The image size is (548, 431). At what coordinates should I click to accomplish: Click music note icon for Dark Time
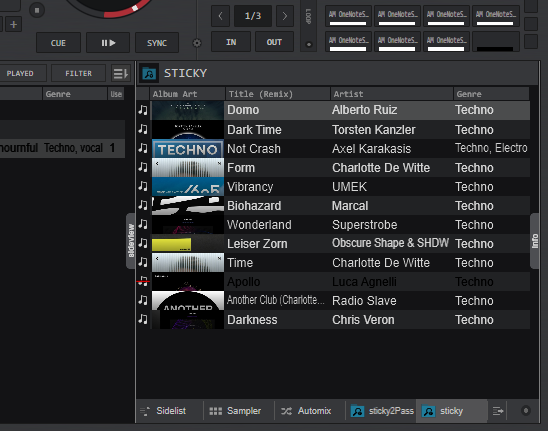coord(143,129)
